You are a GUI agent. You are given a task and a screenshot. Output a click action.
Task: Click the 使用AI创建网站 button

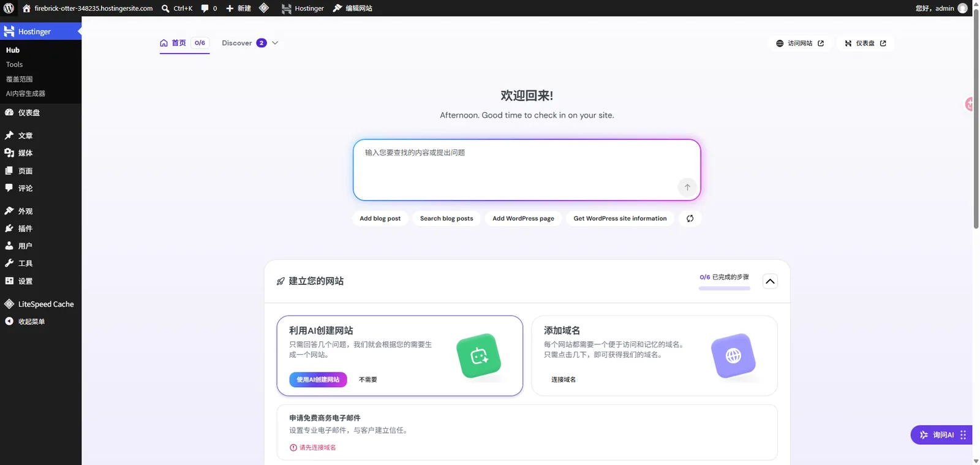[318, 380]
